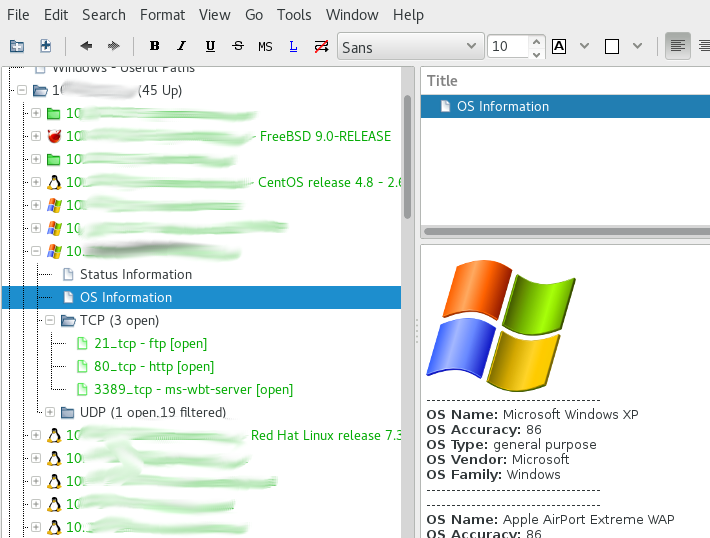
Task: Click the Add Node toolbar icon
Action: tap(17, 46)
